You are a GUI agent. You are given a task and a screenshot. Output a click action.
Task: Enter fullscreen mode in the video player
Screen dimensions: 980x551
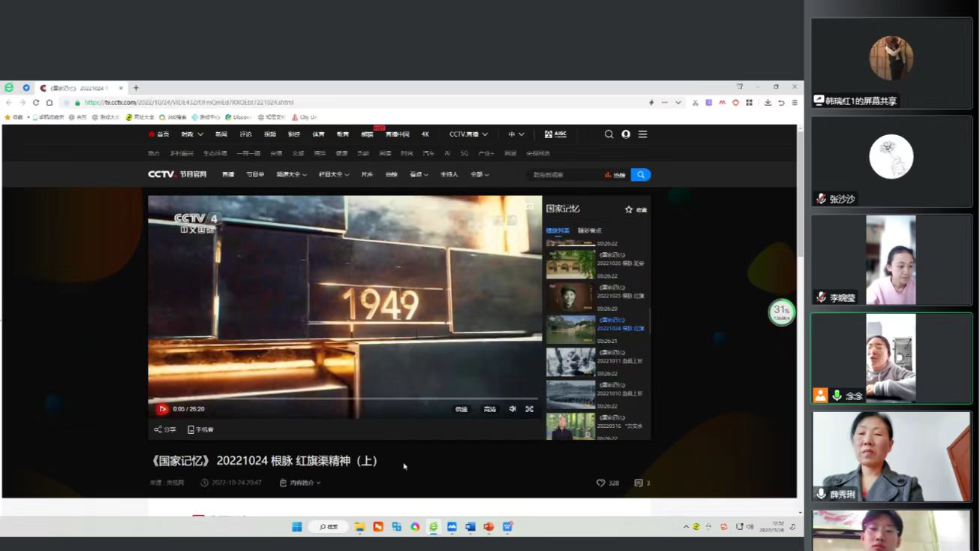530,409
